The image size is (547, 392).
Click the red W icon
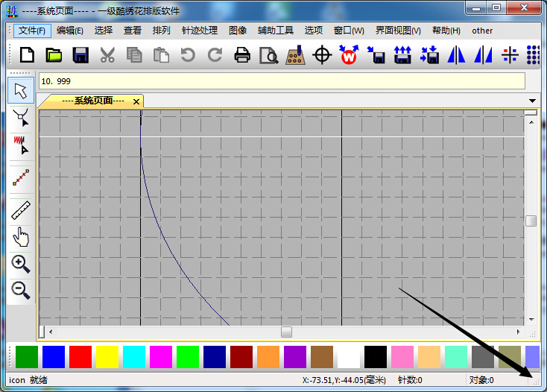tap(349, 54)
